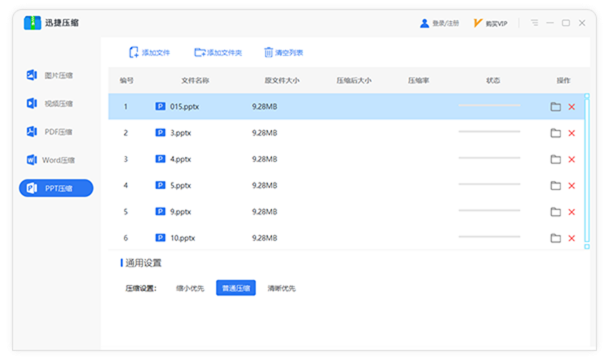This screenshot has height=360, width=610.
Task: Click the 登录/注册 user account icon
Action: tap(424, 23)
